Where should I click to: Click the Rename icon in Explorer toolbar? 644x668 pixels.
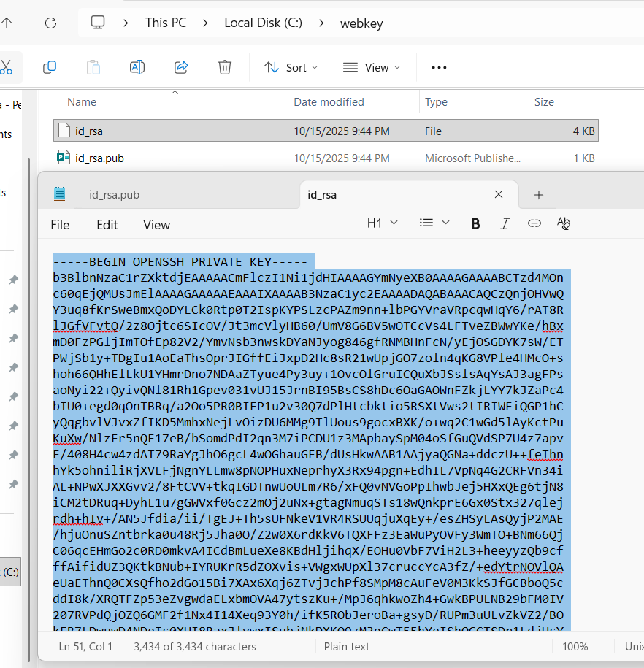[137, 67]
